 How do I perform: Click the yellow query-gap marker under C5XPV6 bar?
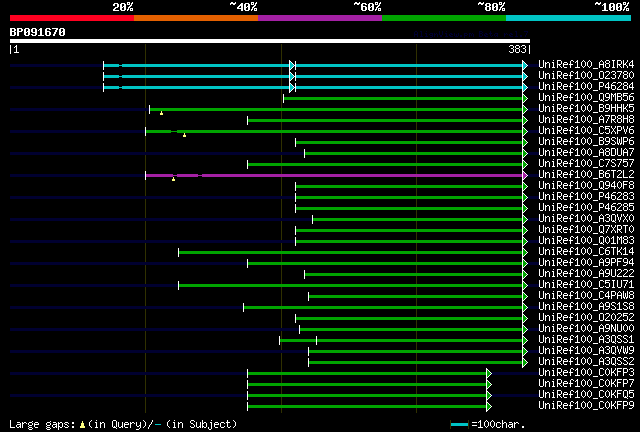184,135
